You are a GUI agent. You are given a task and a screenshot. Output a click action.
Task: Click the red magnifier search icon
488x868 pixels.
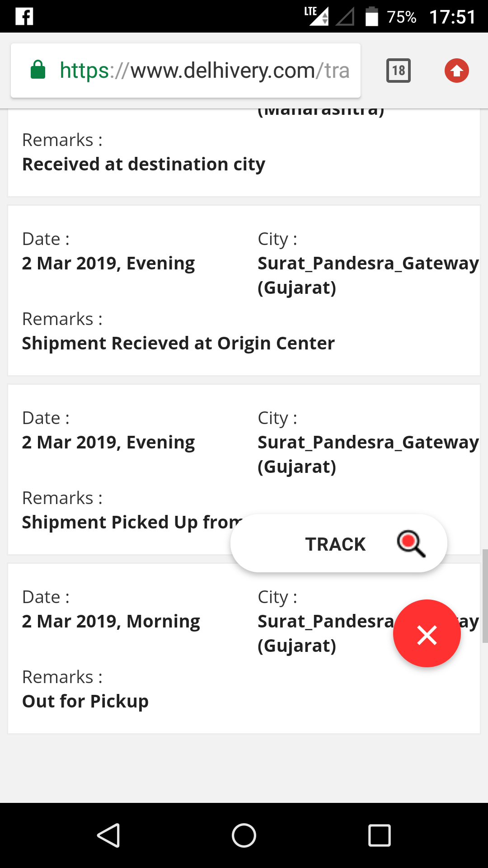coord(411,543)
